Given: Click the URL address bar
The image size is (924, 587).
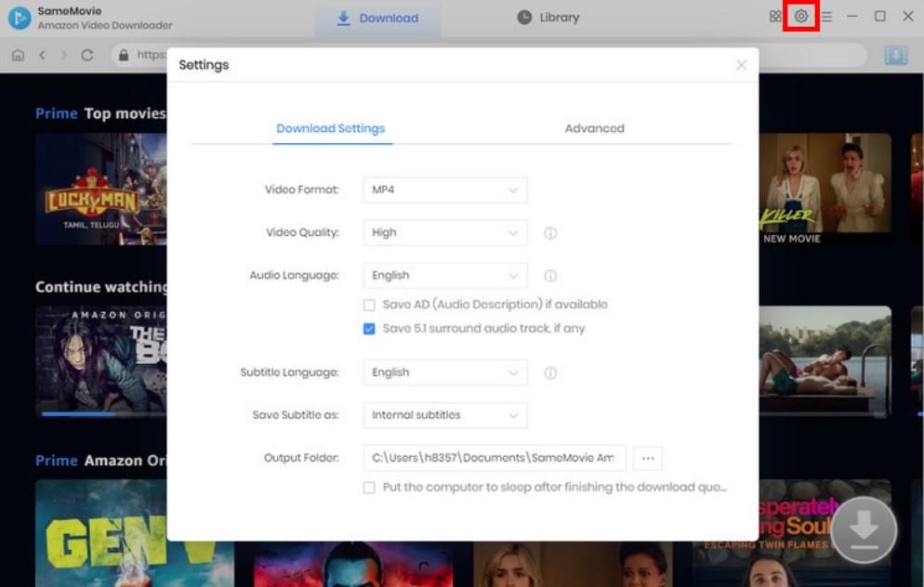Looking at the screenshot, I should 489,56.
